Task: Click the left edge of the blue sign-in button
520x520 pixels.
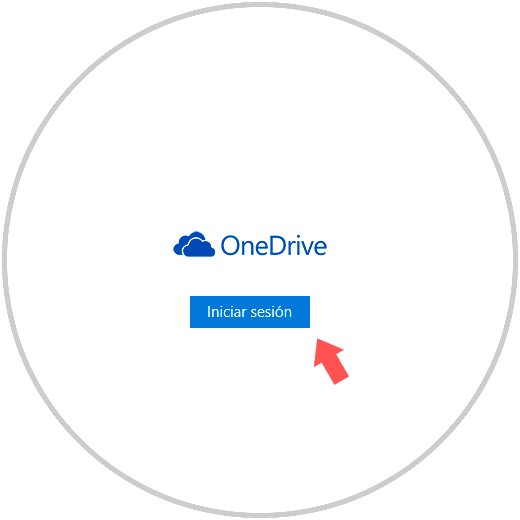Action: pyautogui.click(x=191, y=312)
